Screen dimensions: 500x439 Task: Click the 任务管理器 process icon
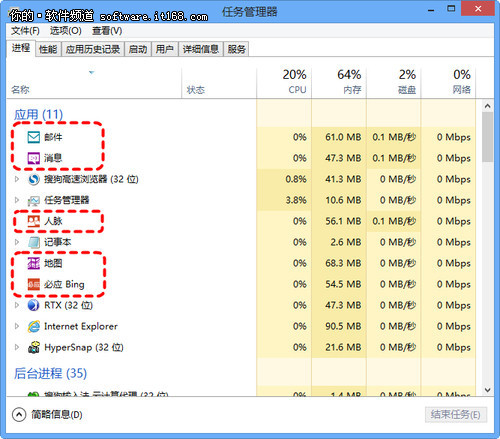34,200
